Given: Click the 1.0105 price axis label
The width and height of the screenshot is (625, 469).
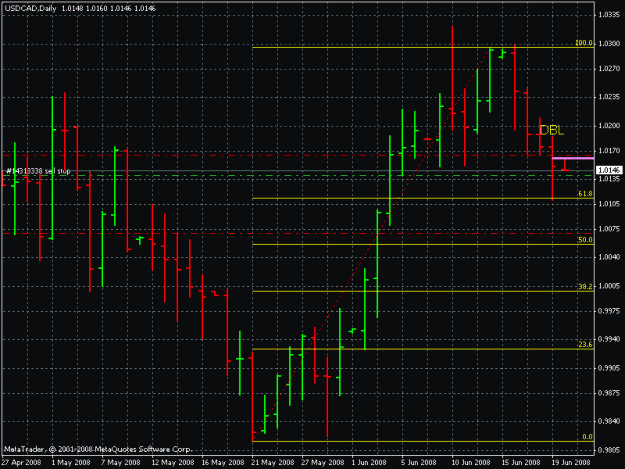Looking at the screenshot, I should click(609, 204).
